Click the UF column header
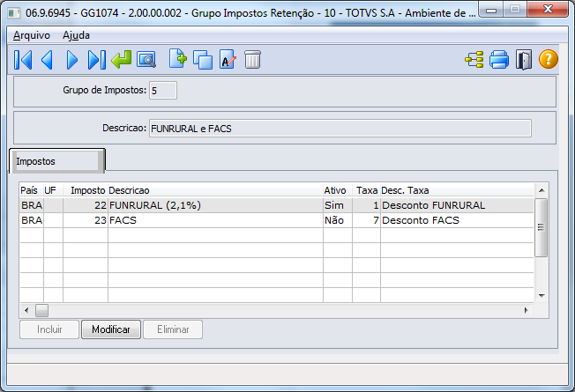 pos(53,190)
